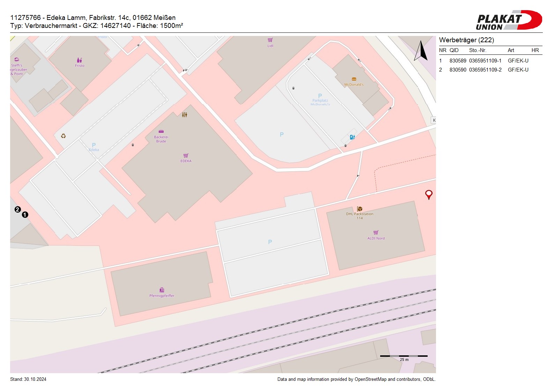The image size is (554, 392).
Task: Click the Plakat Union logo
Action: point(509,20)
